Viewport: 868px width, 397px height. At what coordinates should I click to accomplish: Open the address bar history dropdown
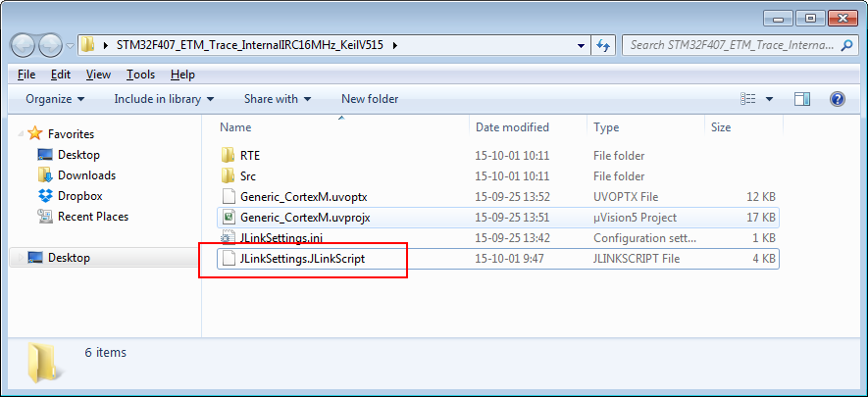click(x=581, y=45)
